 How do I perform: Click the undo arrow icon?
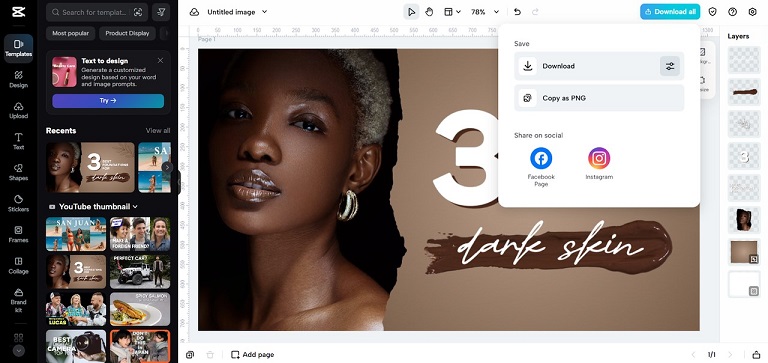[x=517, y=12]
